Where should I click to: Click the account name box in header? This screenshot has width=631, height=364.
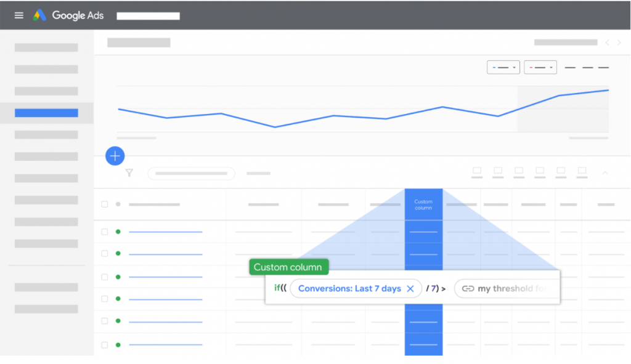click(x=148, y=15)
